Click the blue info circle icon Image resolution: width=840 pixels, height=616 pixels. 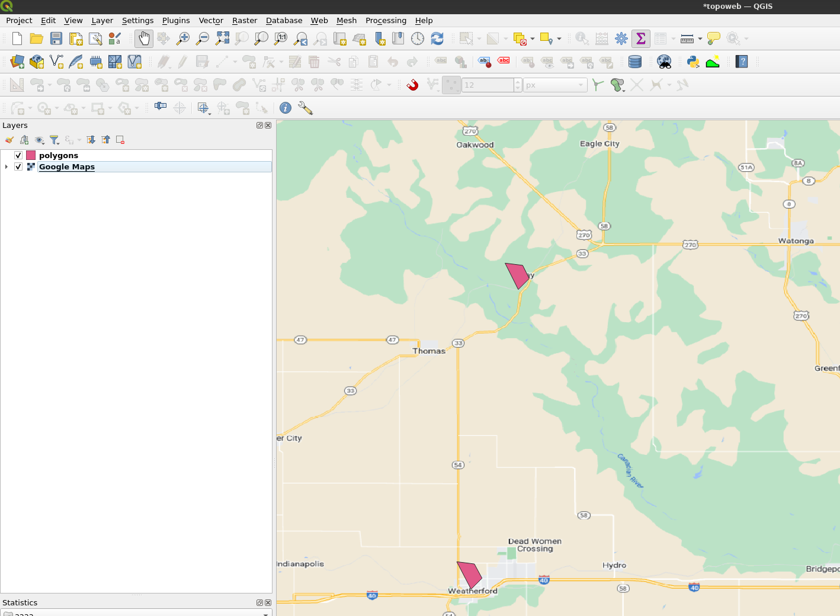(x=286, y=108)
